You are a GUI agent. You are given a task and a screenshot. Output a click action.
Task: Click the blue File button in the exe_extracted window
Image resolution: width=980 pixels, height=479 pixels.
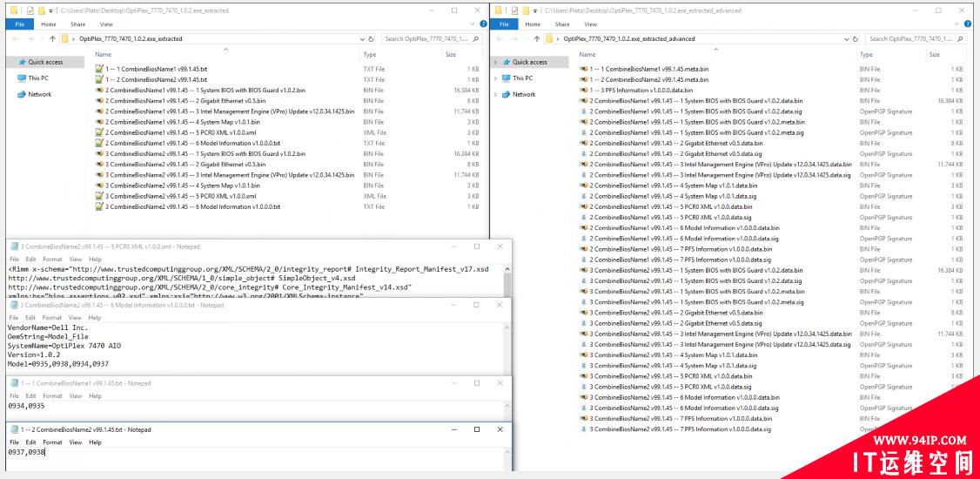point(17,24)
